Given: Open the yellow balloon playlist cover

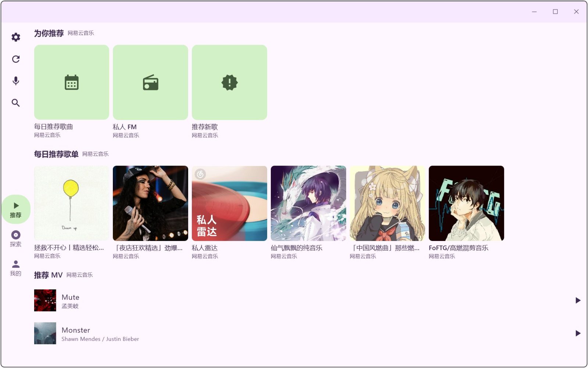Looking at the screenshot, I should tap(72, 203).
